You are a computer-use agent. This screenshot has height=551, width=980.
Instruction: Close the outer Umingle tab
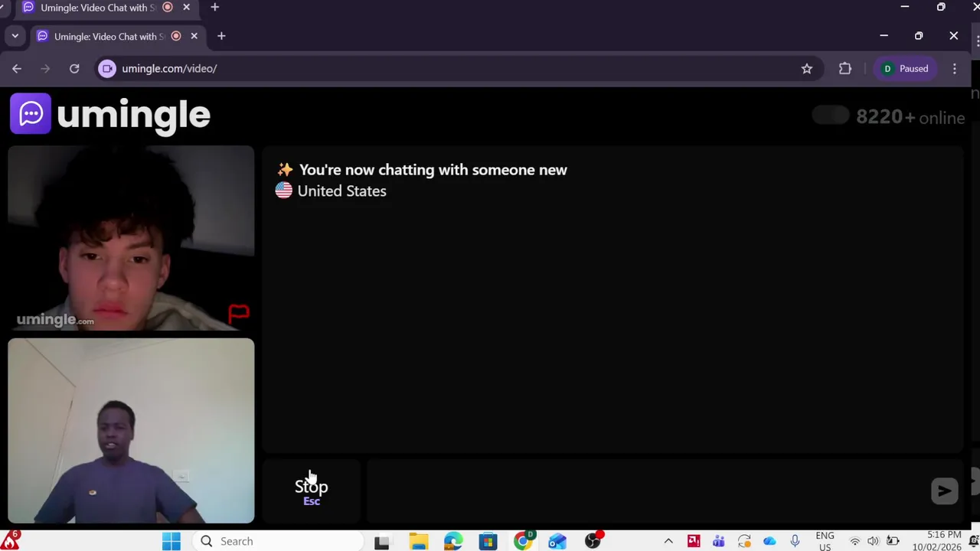186,7
